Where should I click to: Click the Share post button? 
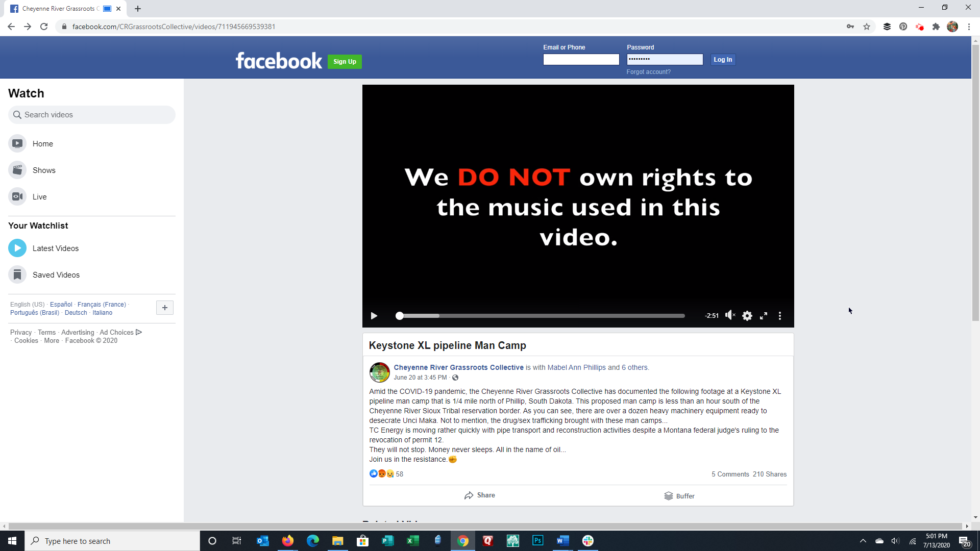click(480, 495)
